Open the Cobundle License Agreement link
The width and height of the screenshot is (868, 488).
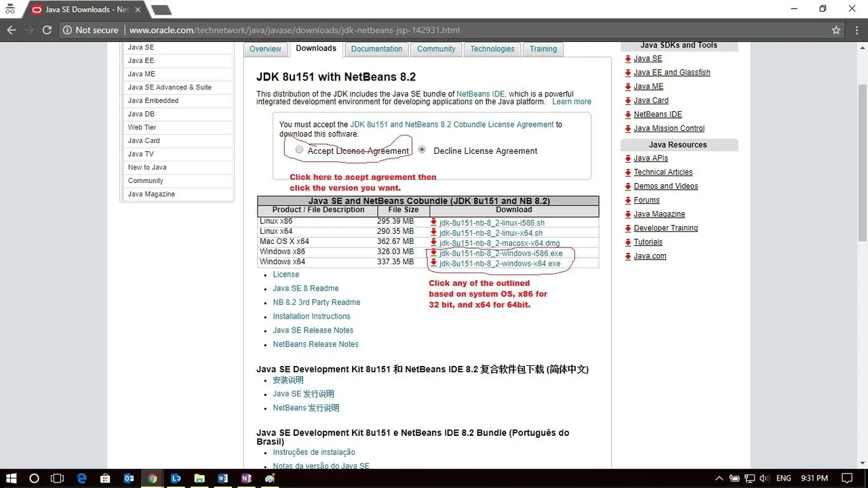pyautogui.click(x=452, y=125)
